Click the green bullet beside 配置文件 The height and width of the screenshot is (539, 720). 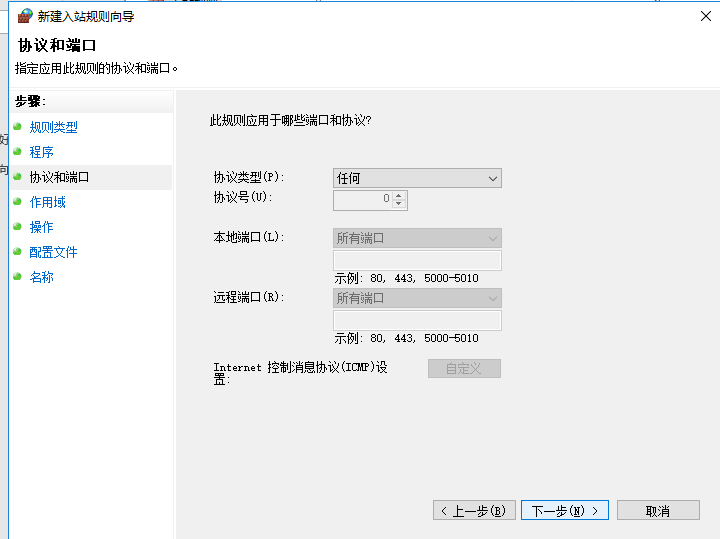[x=17, y=251]
